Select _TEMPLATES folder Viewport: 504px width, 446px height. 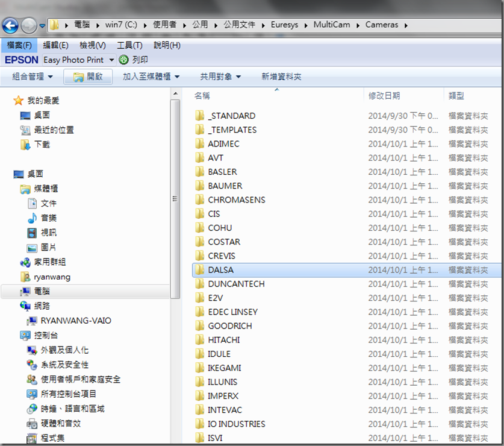(232, 130)
